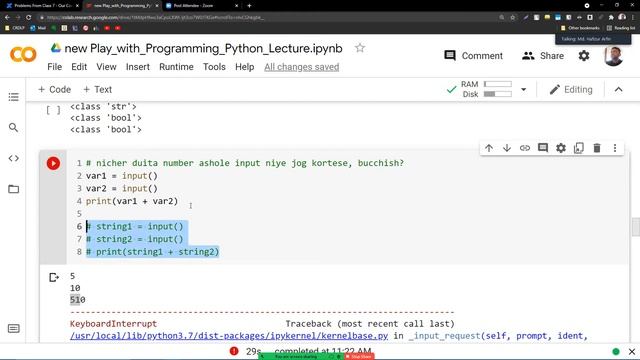640x360 pixels.
Task: Open the Editing mode dropdown
Action: click(x=571, y=90)
